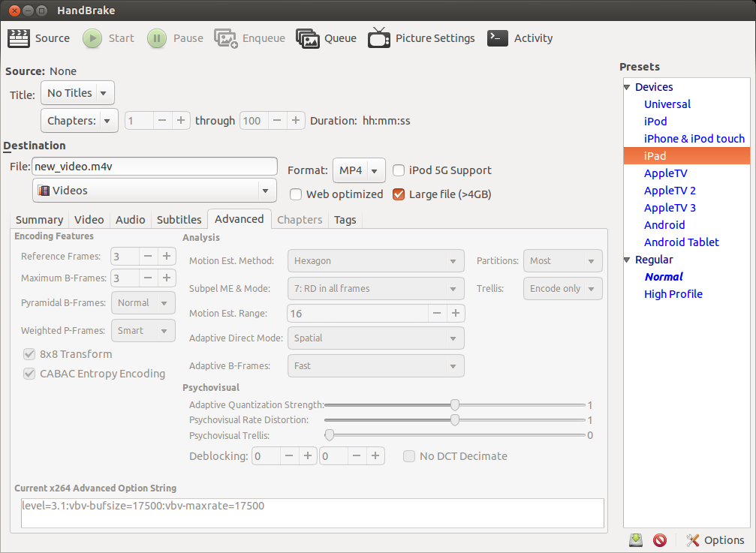Select the Normal preset
Screen dimensions: 756x553
(x=664, y=277)
